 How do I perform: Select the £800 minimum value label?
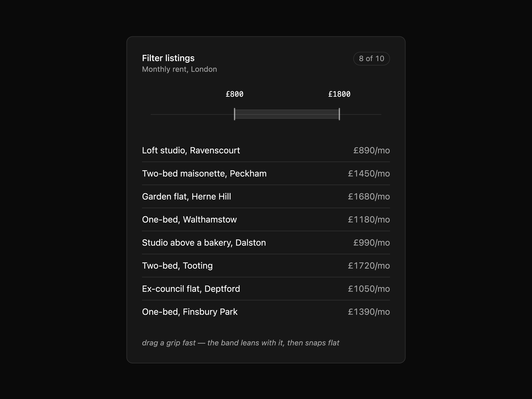click(235, 94)
